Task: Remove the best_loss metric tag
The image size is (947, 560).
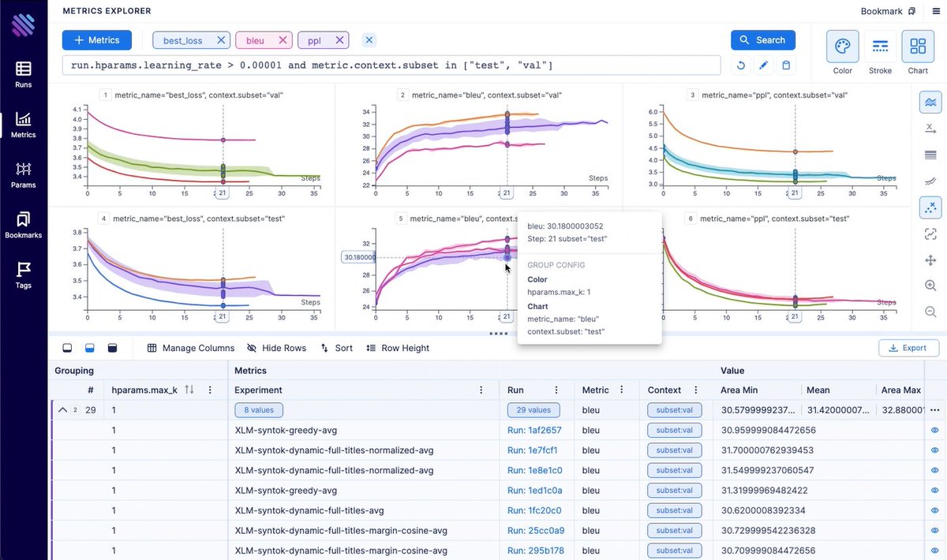Action: point(222,40)
